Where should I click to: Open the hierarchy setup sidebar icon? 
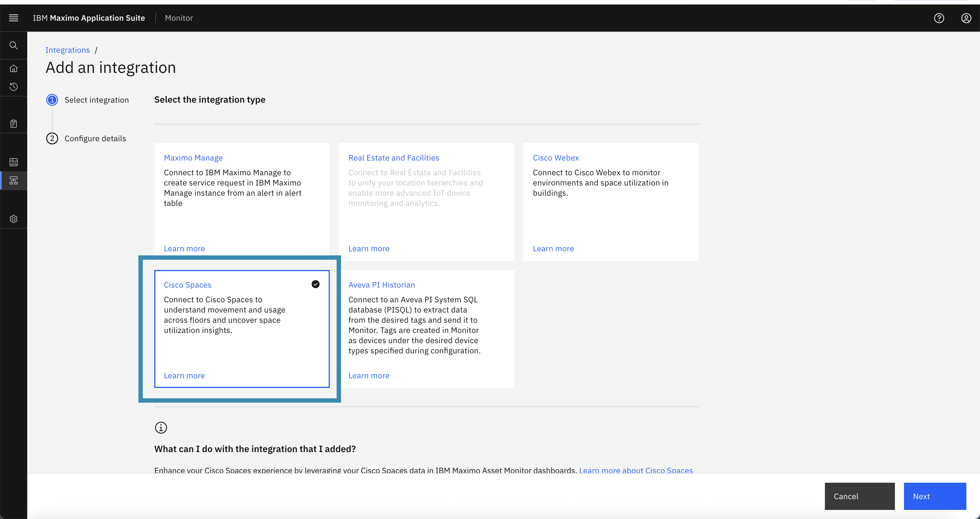point(14,180)
